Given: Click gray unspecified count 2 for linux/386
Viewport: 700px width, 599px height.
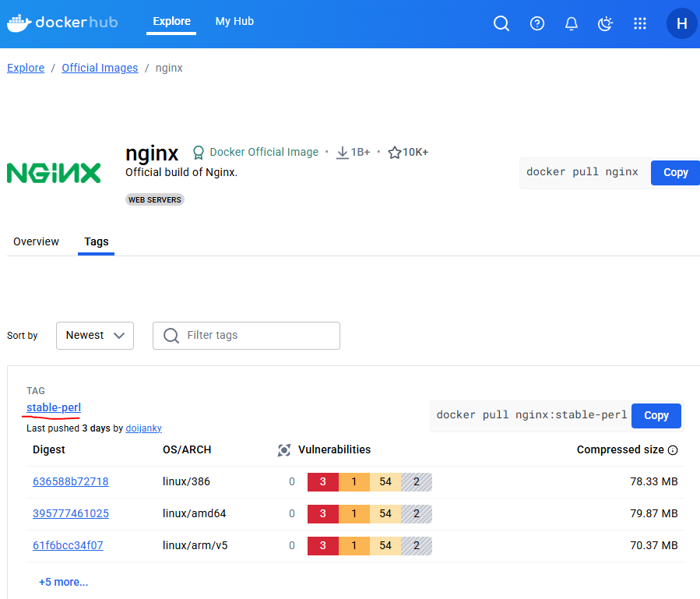Looking at the screenshot, I should pyautogui.click(x=416, y=481).
